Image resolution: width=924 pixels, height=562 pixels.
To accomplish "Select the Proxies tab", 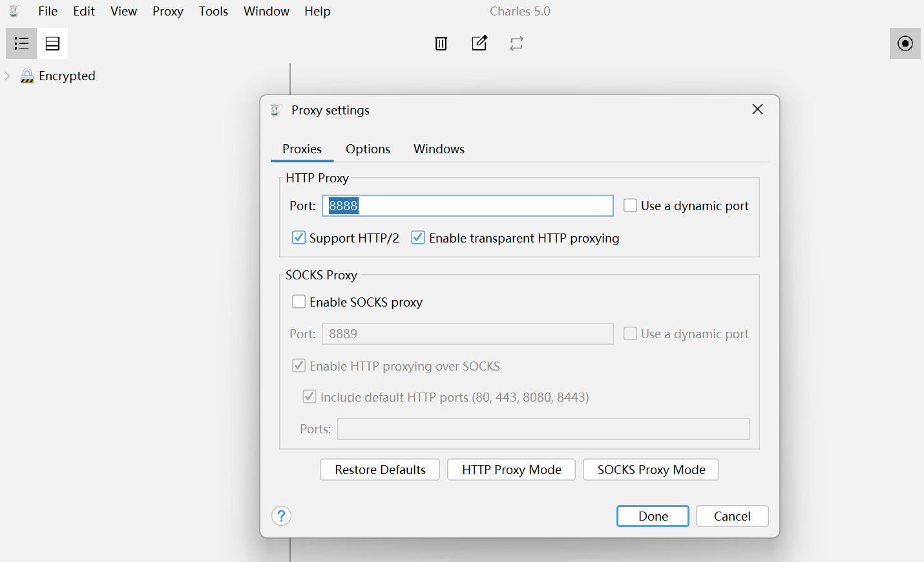I will [302, 149].
